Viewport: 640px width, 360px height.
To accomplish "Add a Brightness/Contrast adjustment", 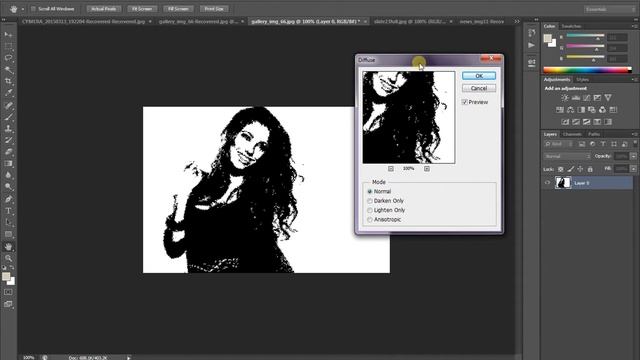I will pyautogui.click(x=565, y=98).
